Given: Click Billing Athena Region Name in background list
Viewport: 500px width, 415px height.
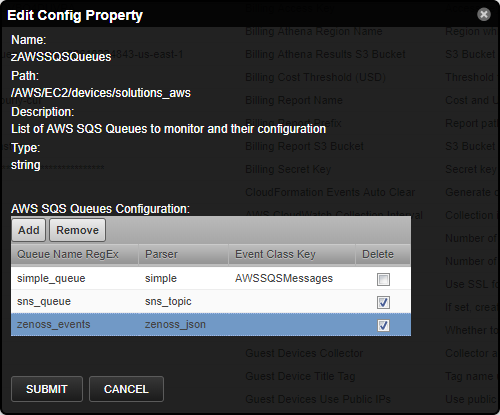Looking at the screenshot, I should click(314, 31).
